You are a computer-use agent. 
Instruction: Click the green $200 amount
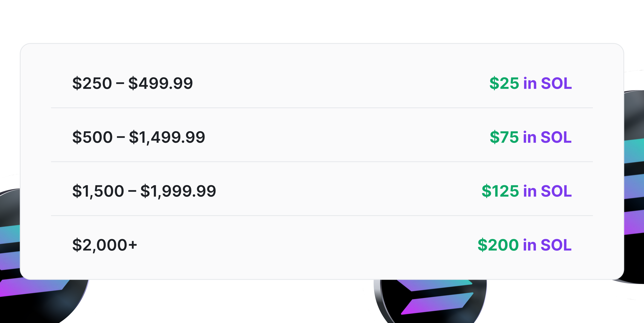498,245
